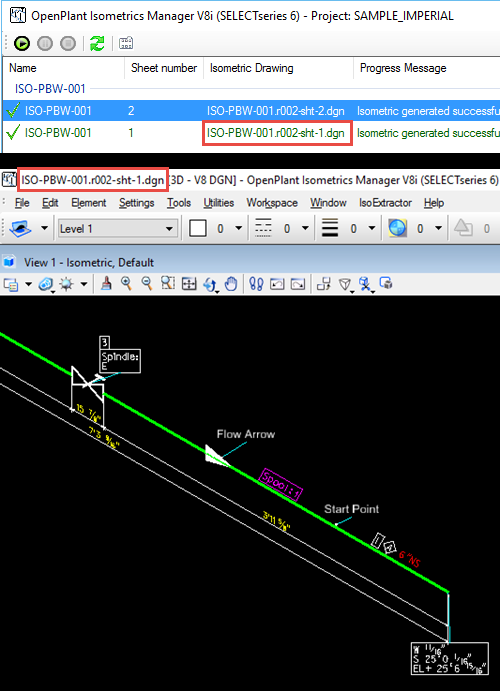The image size is (500, 691).
Task: Open the Help menu
Action: tap(434, 203)
